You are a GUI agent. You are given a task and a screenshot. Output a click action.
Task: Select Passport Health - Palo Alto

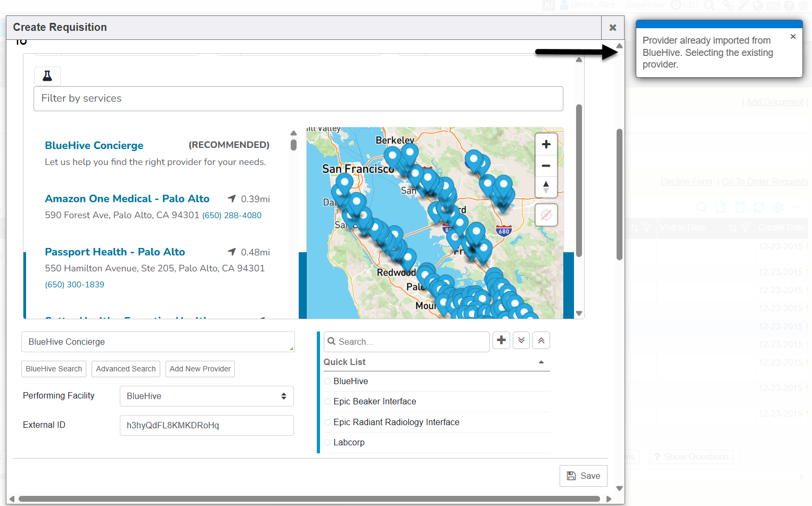click(115, 252)
